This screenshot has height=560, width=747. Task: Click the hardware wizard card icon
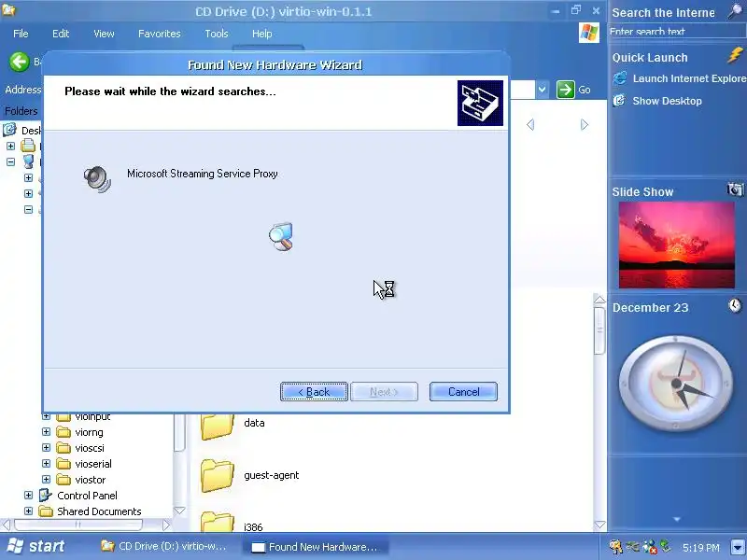click(x=480, y=103)
